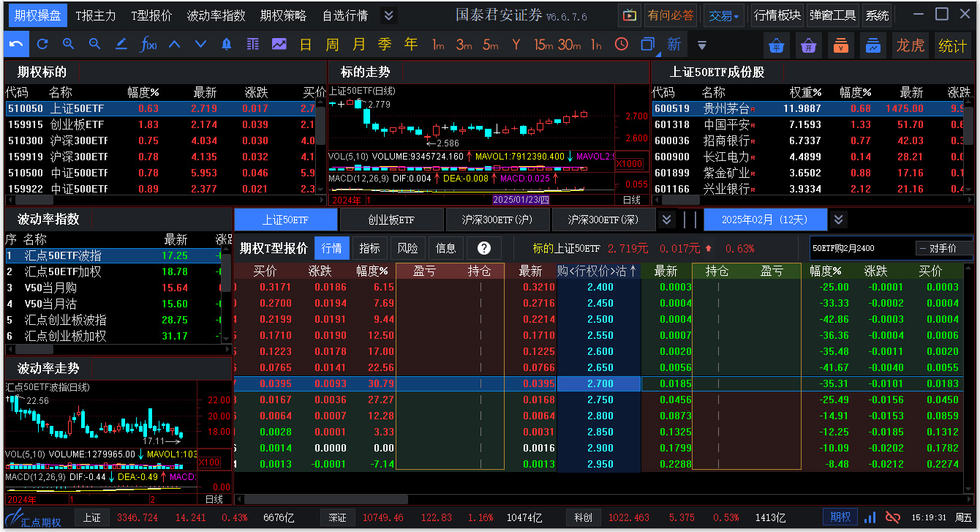
Task: Click the 新 toolbar icon
Action: click(x=674, y=45)
